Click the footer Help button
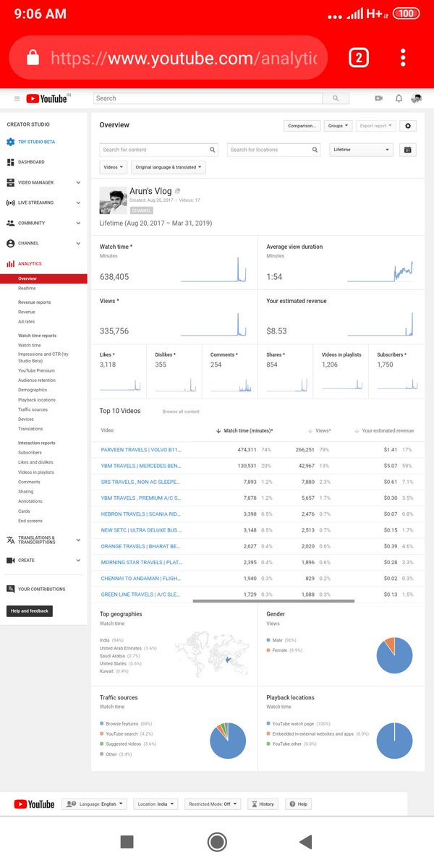434x868 pixels. tap(299, 804)
